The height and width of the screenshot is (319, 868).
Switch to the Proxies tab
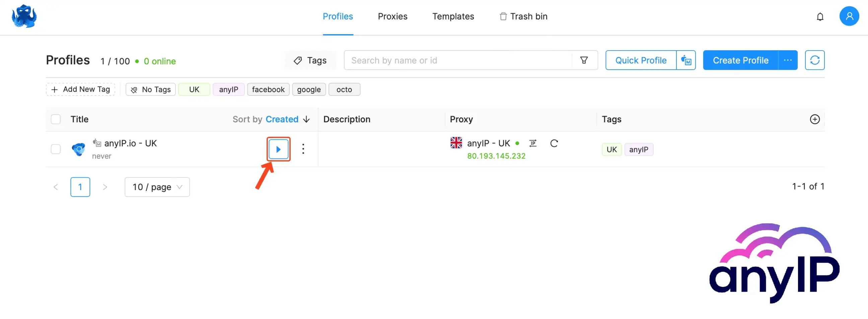click(x=392, y=16)
